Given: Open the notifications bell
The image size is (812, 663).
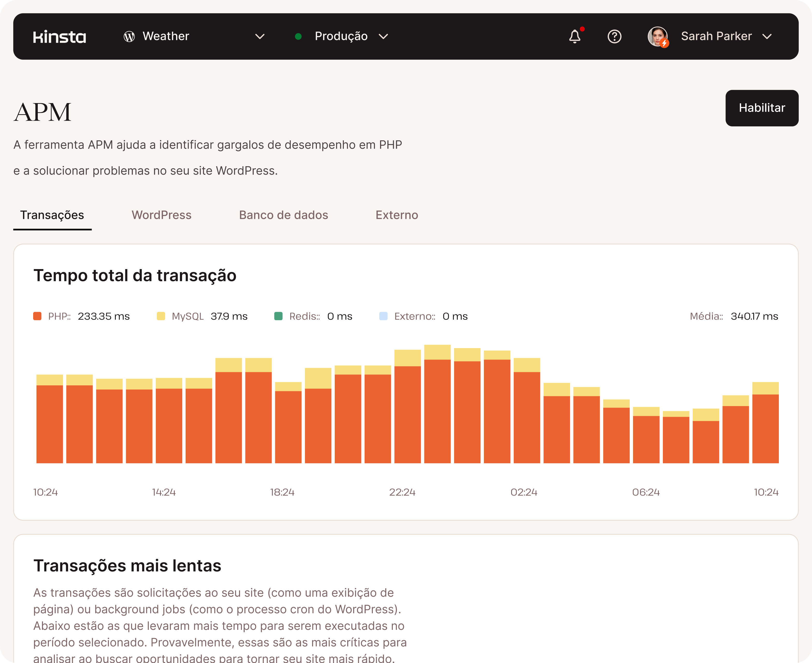Looking at the screenshot, I should tap(575, 37).
